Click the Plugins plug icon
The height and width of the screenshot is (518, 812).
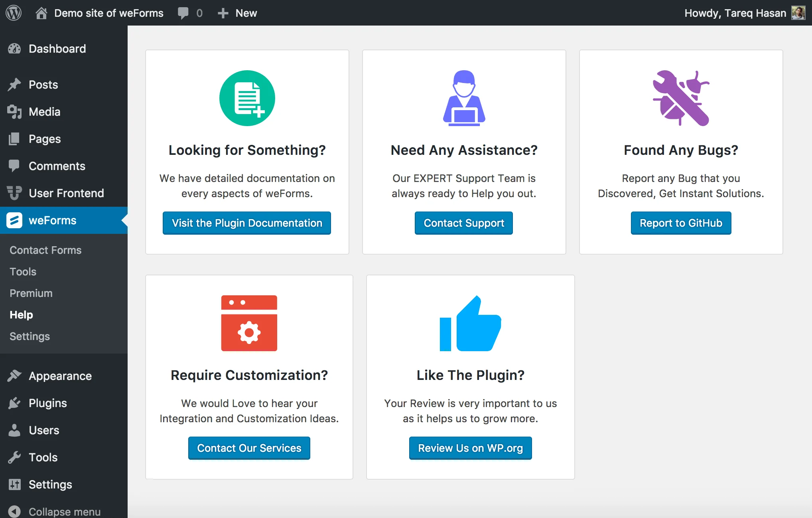pyautogui.click(x=15, y=403)
